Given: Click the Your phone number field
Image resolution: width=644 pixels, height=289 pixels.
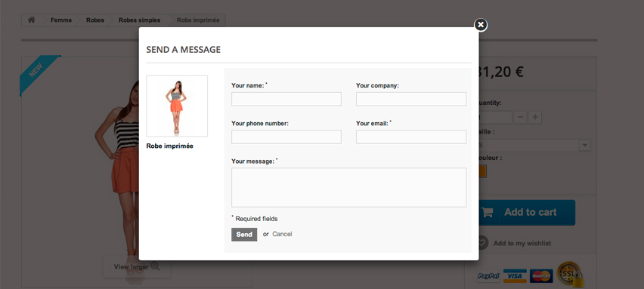Looking at the screenshot, I should tap(286, 137).
